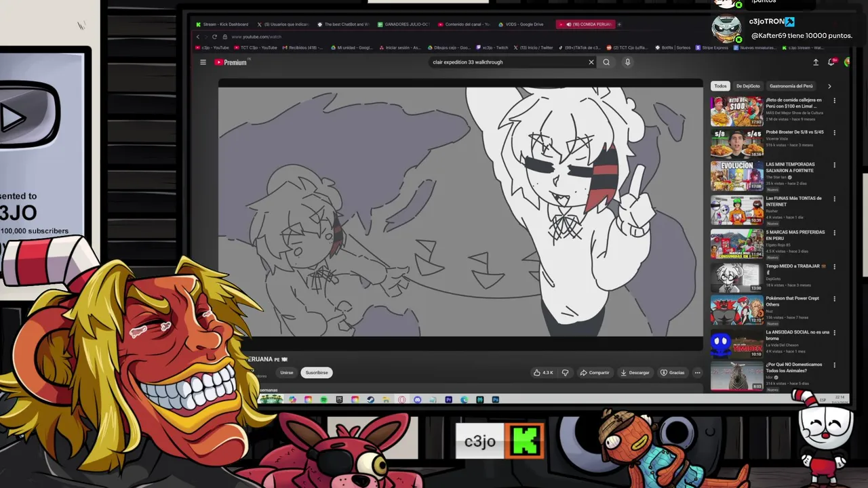Click the Descargar download button
This screenshot has width=868, height=488.
635,373
